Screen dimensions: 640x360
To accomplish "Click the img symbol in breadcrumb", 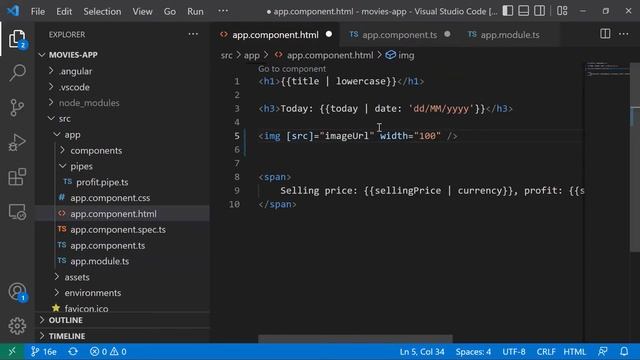I will 400,55.
